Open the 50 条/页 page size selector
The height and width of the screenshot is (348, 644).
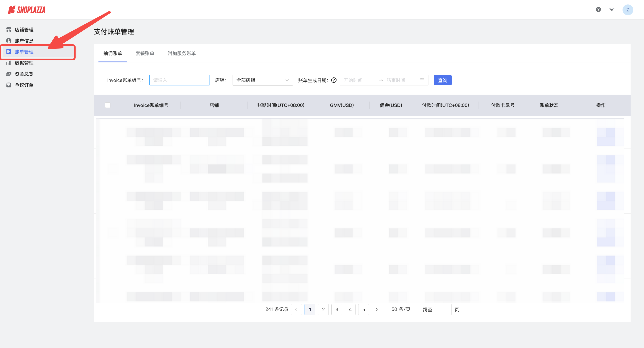point(400,309)
